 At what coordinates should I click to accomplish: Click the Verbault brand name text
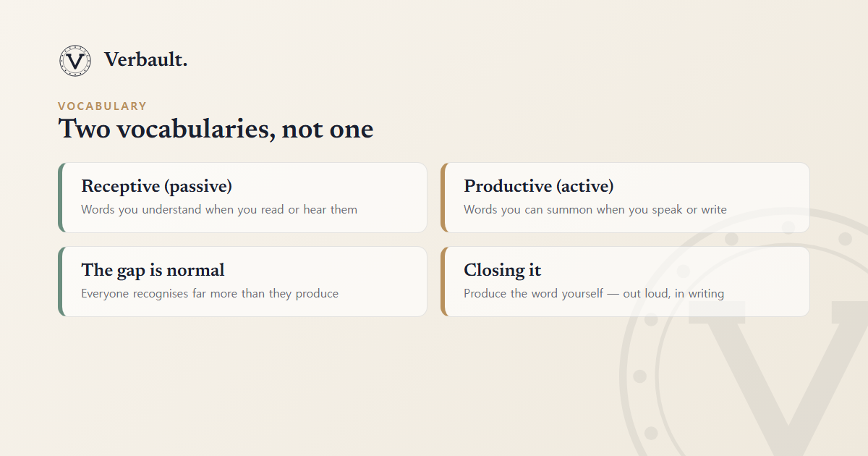click(145, 60)
